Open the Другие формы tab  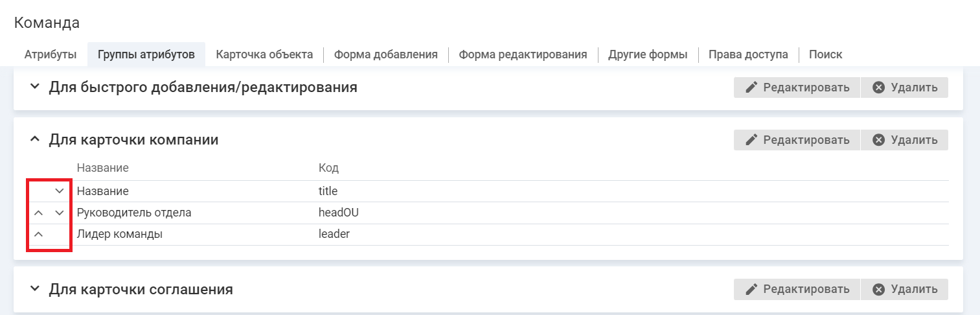648,54
